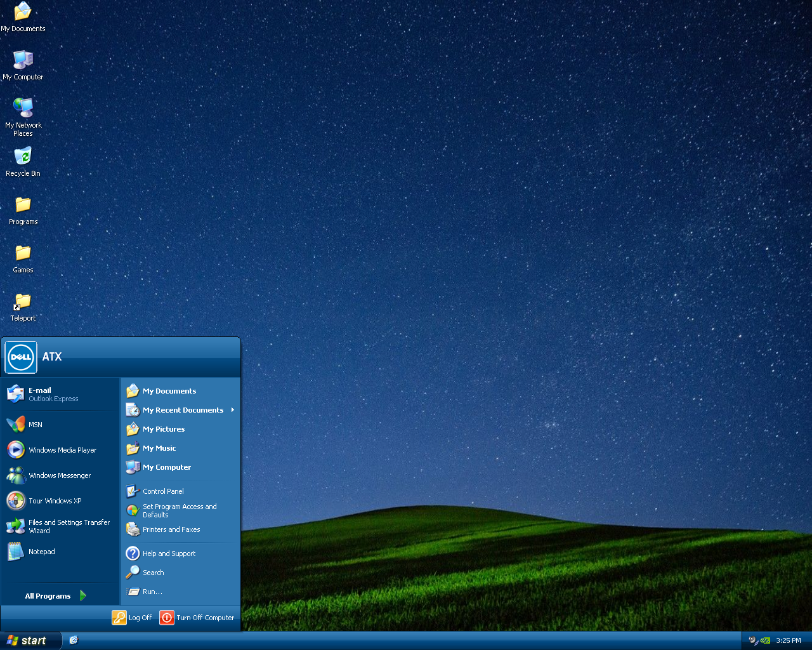Launch MSN from the Start menu

(x=60, y=425)
